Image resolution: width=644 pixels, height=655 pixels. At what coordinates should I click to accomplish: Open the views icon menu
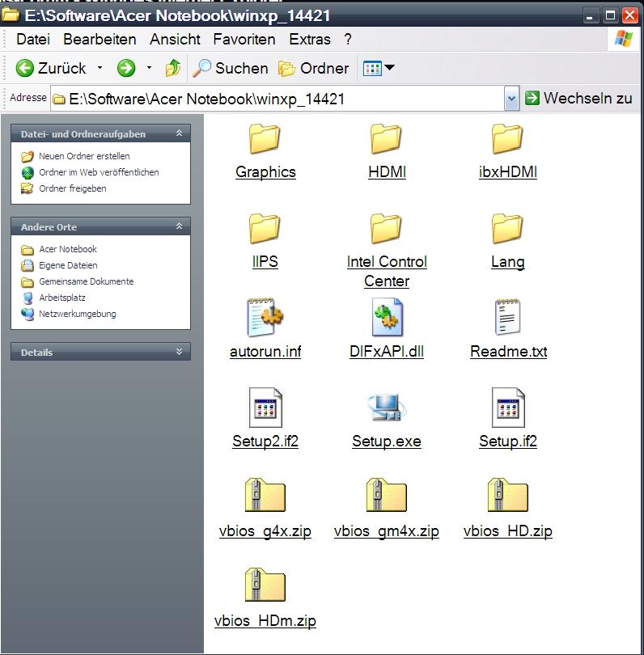[378, 68]
